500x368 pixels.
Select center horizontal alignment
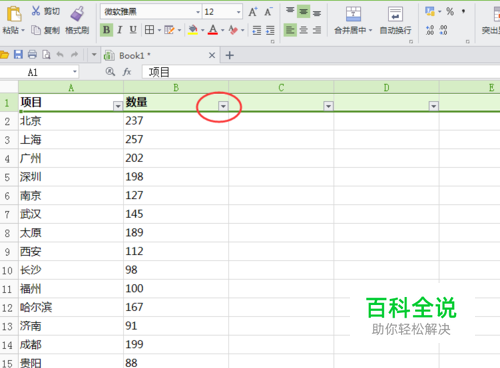tap(303, 30)
